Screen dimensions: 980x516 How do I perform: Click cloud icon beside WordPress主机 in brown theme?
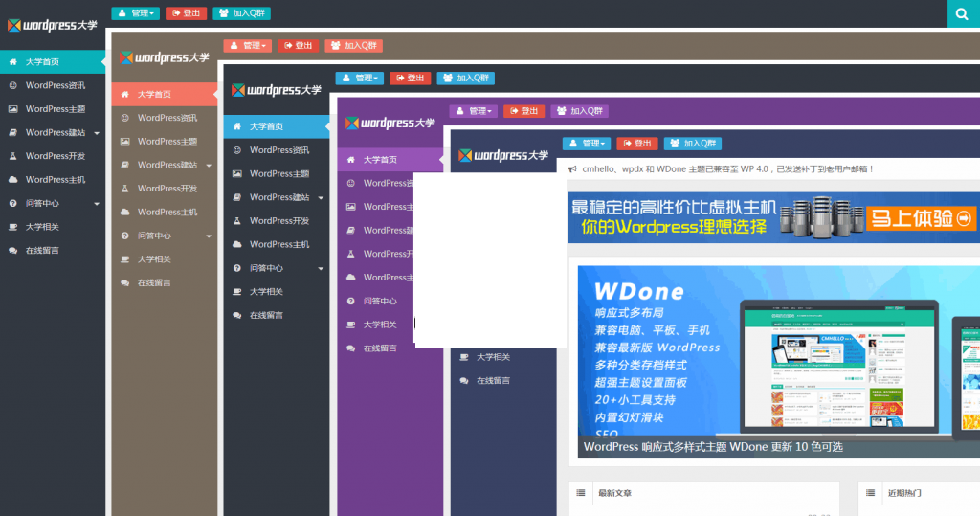pyautogui.click(x=125, y=212)
